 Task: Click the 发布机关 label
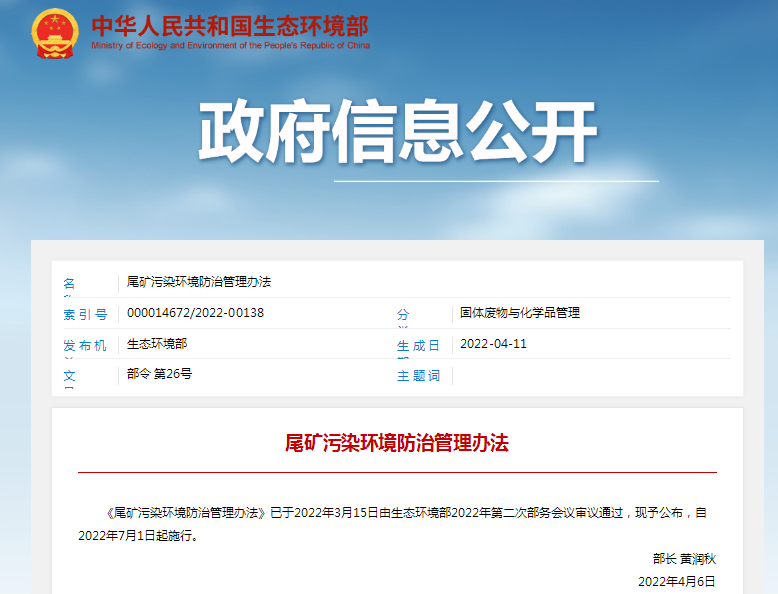85,345
